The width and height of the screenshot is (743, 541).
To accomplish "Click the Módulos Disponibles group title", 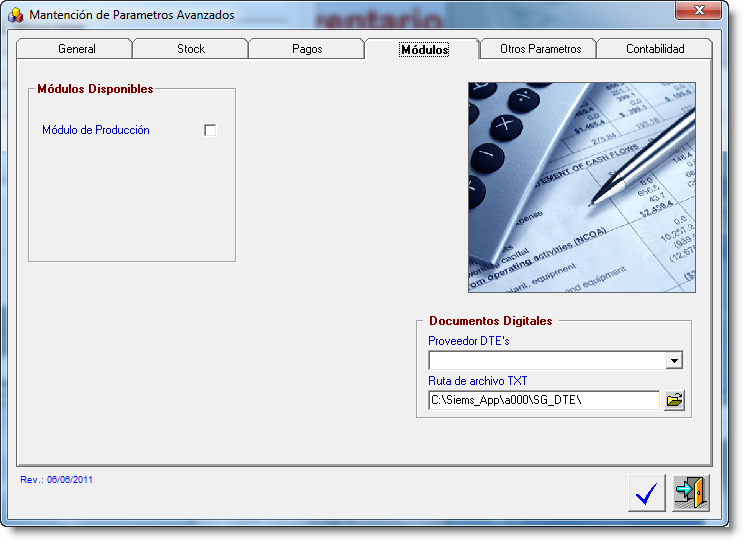I will coord(95,89).
